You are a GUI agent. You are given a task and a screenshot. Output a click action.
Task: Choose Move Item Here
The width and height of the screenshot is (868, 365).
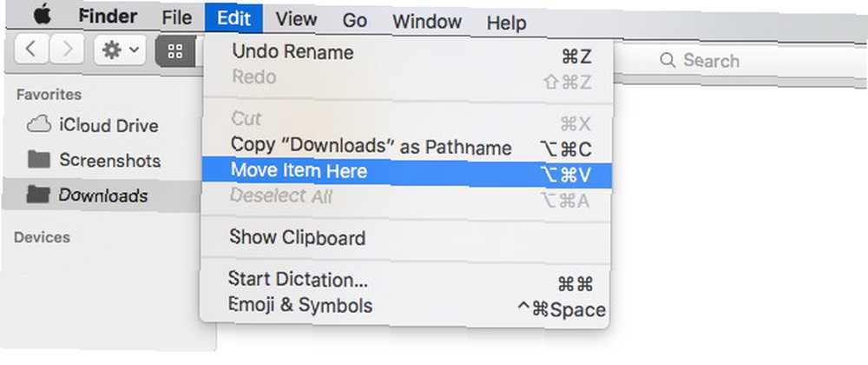(x=408, y=172)
